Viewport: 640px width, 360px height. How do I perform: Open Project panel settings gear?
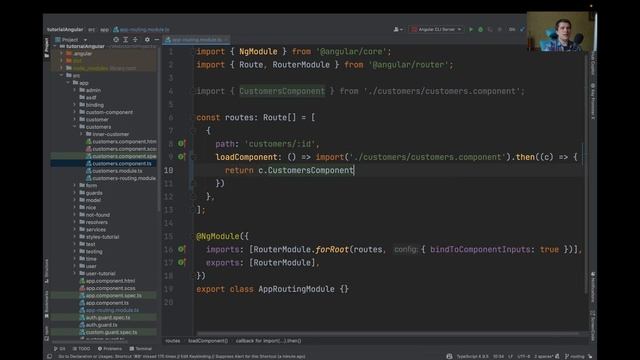click(x=147, y=40)
